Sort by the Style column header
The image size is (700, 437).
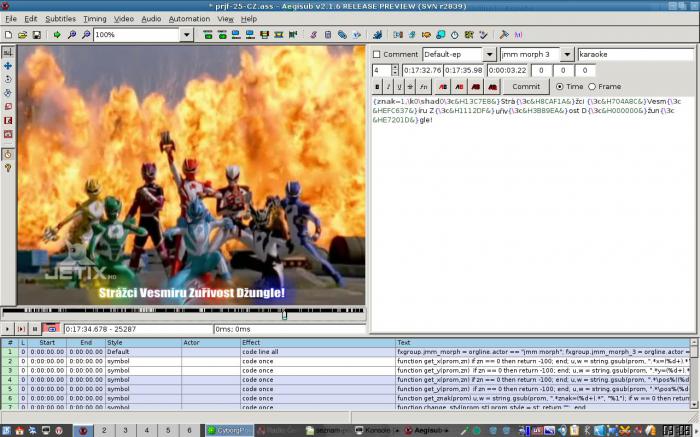point(143,342)
